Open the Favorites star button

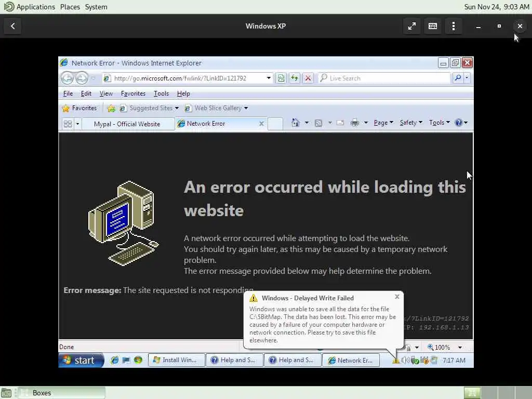[79, 108]
